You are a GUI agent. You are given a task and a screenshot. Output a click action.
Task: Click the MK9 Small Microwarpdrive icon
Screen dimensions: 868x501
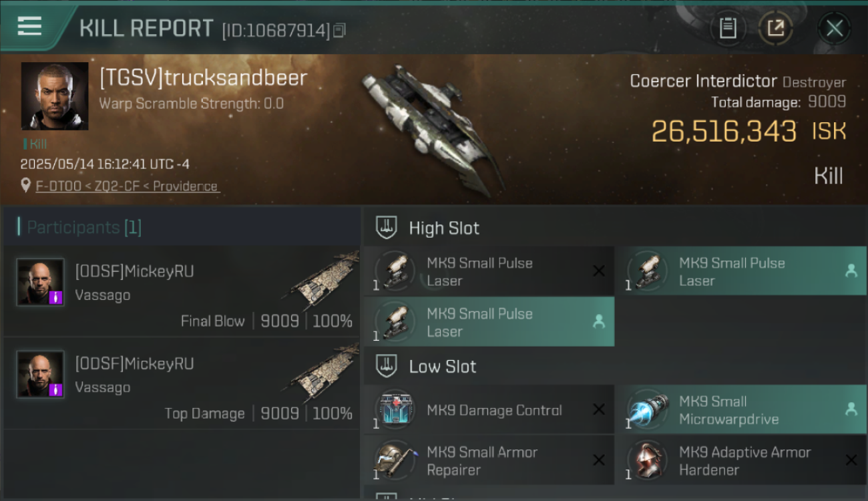point(647,409)
